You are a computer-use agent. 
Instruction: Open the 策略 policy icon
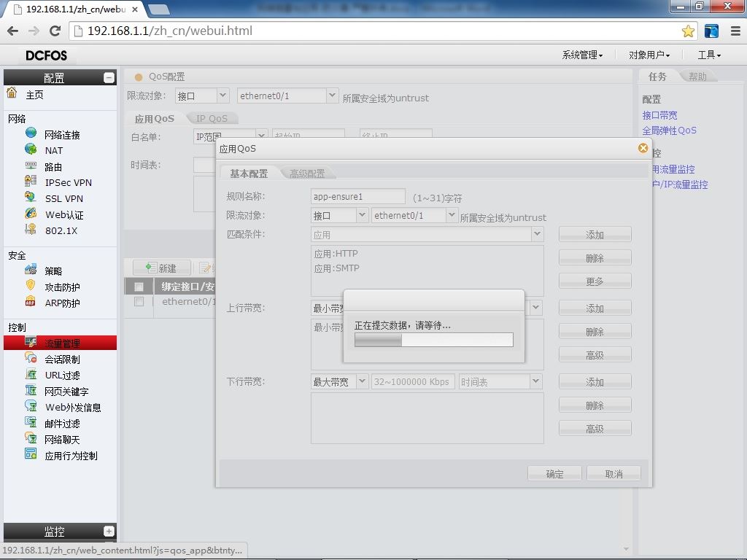point(31,270)
